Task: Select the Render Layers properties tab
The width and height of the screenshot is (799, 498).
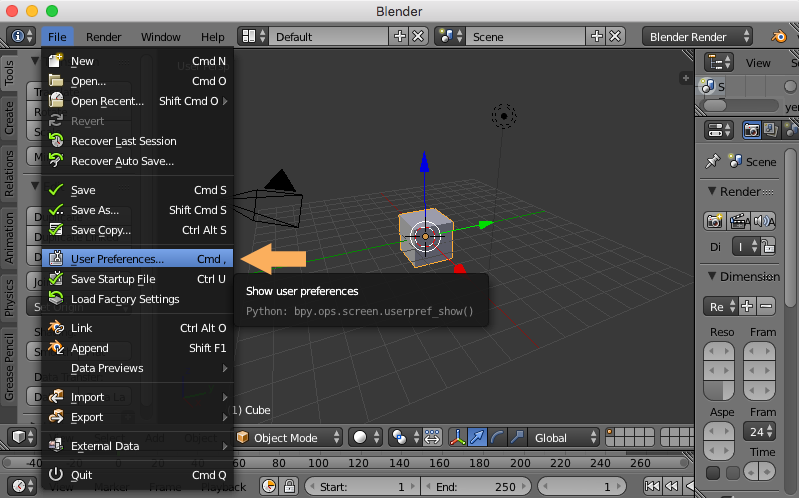Action: pos(770,129)
